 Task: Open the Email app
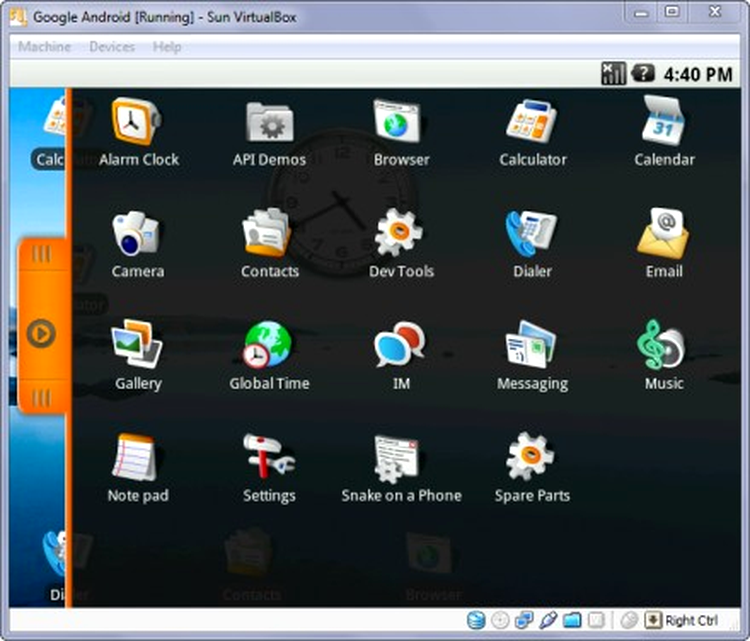point(664,244)
